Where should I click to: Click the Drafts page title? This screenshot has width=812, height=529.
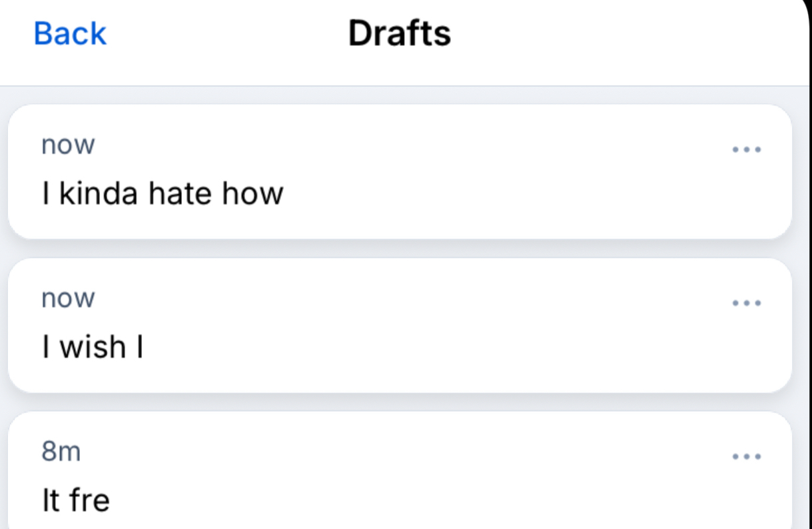click(399, 33)
